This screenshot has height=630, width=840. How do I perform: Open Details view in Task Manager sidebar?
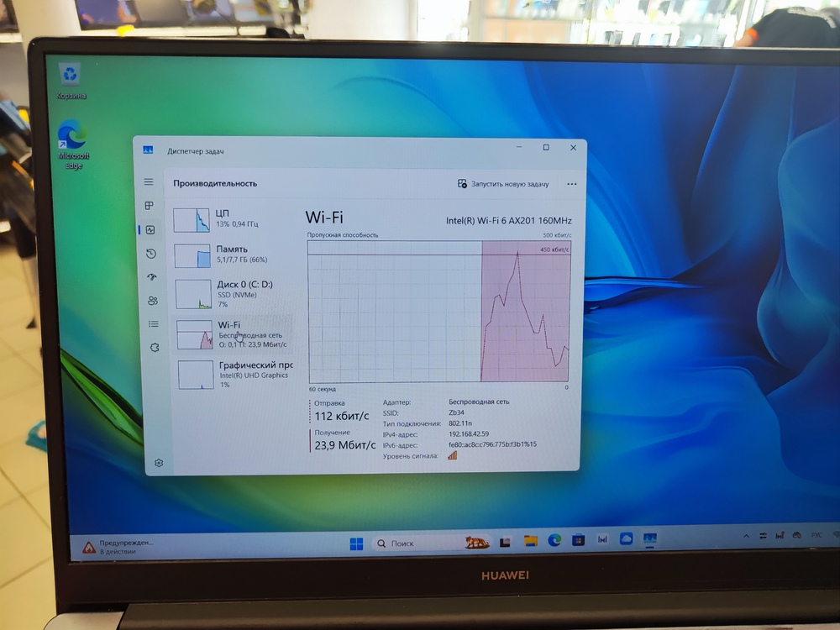tap(154, 323)
